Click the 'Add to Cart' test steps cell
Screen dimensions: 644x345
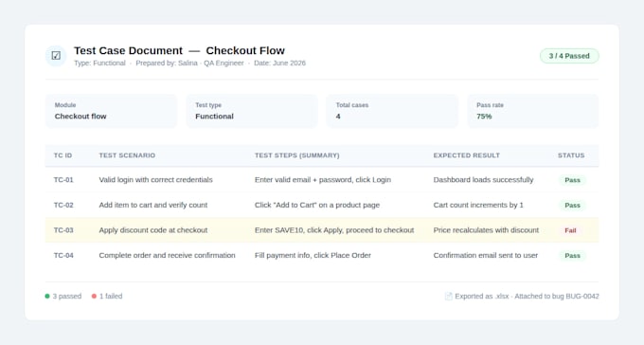(x=317, y=205)
